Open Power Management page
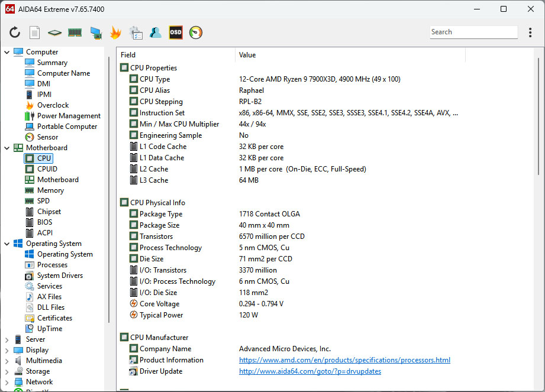This screenshot has width=545, height=392. (69, 116)
